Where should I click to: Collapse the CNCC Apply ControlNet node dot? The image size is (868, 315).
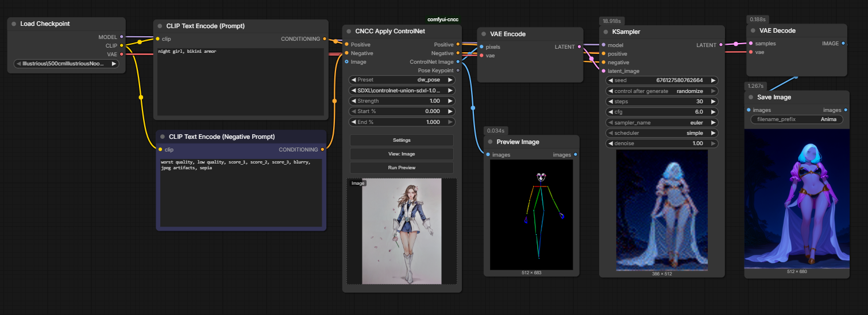point(349,31)
